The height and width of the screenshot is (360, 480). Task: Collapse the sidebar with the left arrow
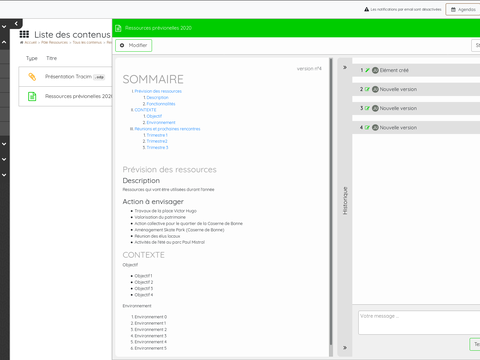(x=16, y=24)
